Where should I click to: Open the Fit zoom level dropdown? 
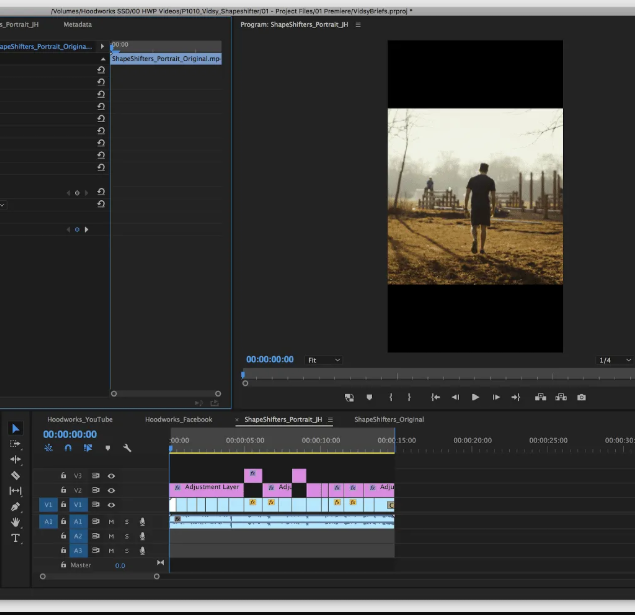point(323,360)
